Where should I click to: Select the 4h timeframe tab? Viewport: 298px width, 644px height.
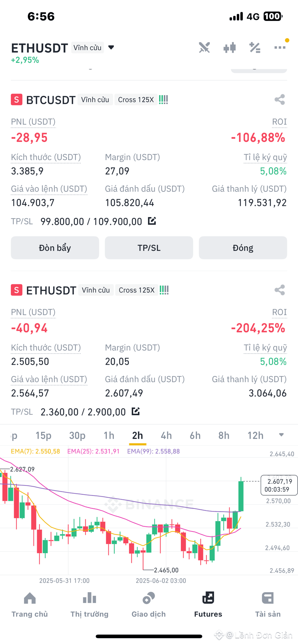coord(166,436)
